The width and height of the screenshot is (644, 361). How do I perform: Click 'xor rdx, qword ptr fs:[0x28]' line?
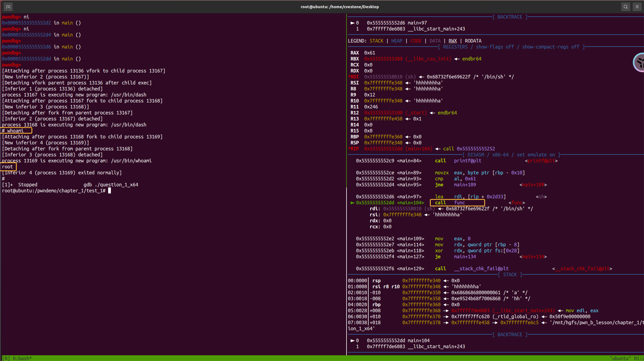click(x=438, y=251)
